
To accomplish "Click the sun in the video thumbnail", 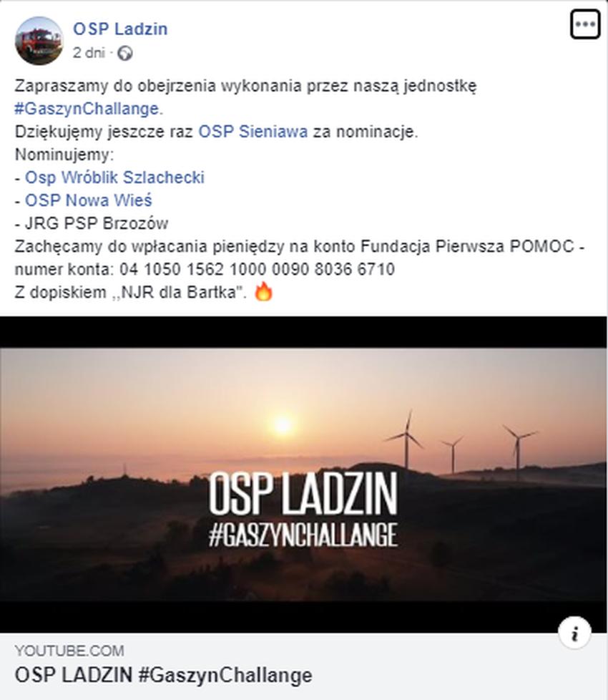I will pos(283,424).
